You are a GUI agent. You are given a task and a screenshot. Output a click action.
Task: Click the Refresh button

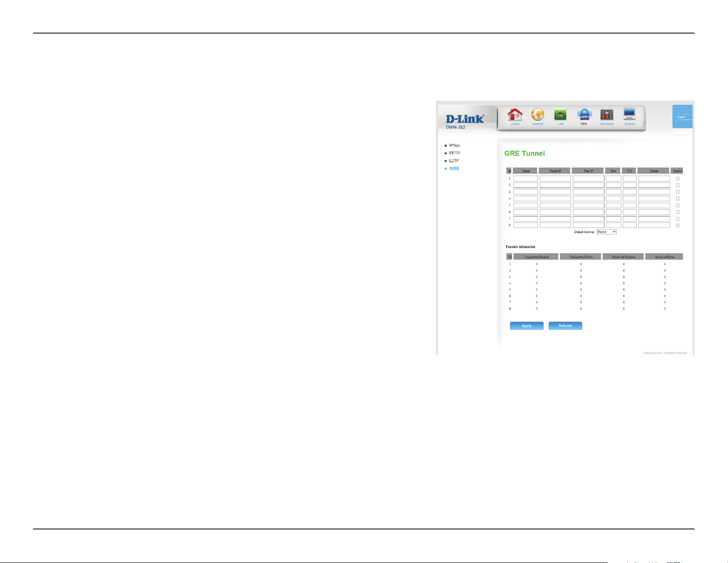coord(565,326)
